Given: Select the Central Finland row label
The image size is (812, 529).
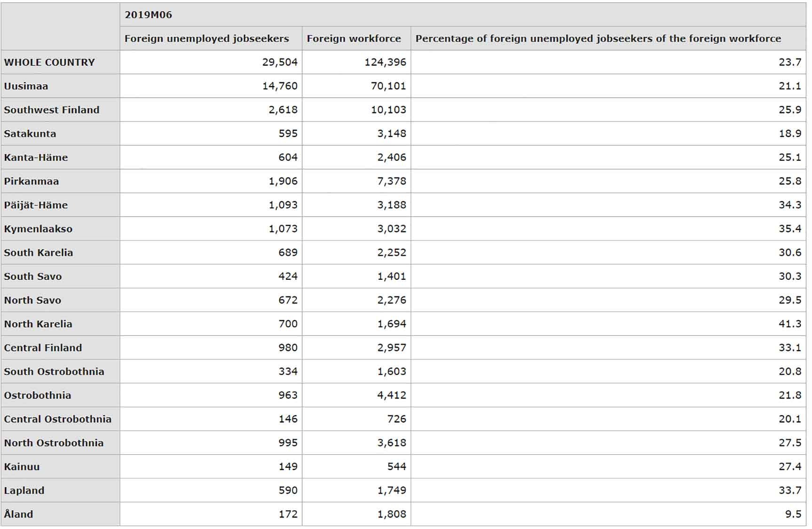Looking at the screenshot, I should (42, 347).
